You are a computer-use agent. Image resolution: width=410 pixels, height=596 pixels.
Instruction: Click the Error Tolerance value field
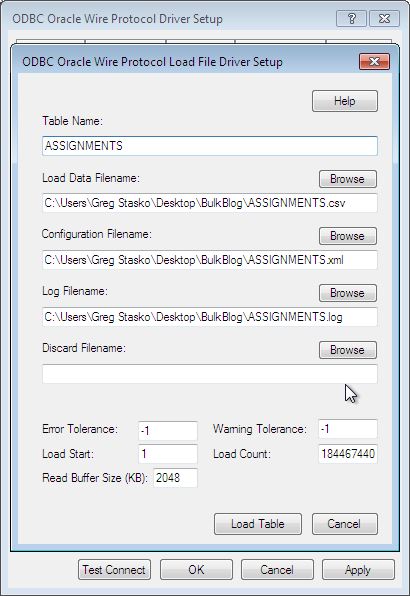(168, 431)
